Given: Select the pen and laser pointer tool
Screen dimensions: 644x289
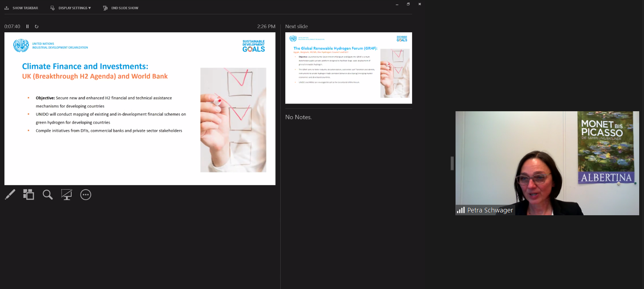Looking at the screenshot, I should pos(10,195).
